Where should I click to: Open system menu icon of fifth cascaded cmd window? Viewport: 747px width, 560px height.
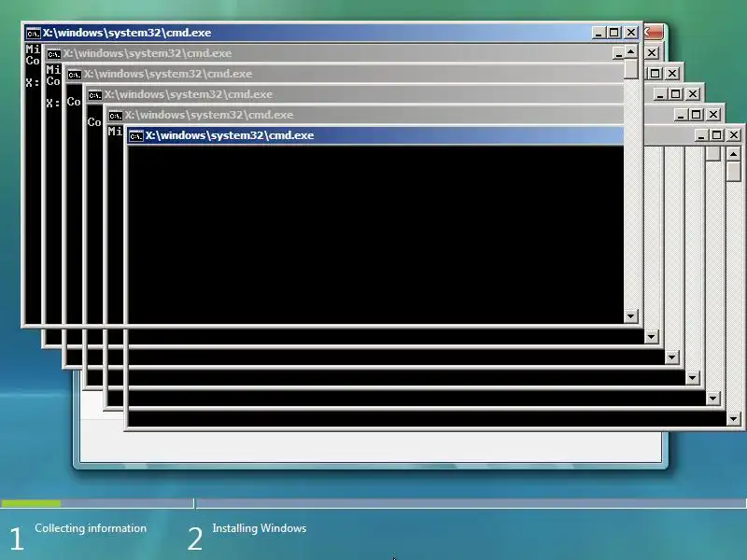point(115,115)
